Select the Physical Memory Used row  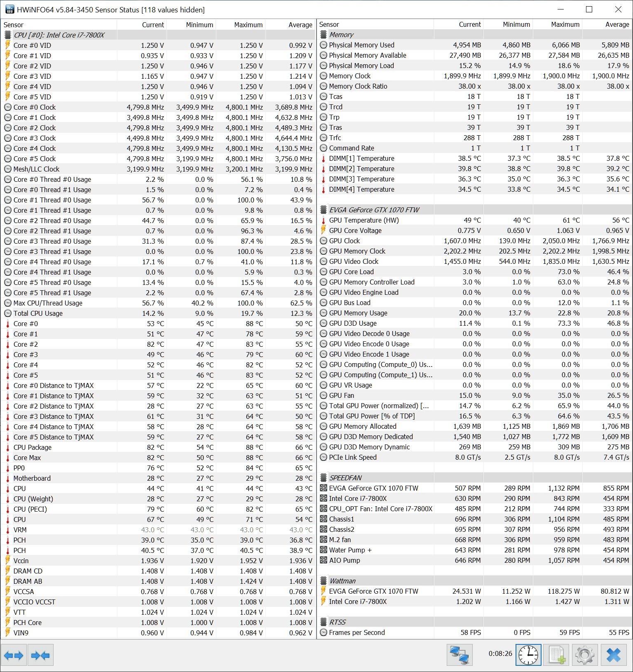click(x=474, y=45)
